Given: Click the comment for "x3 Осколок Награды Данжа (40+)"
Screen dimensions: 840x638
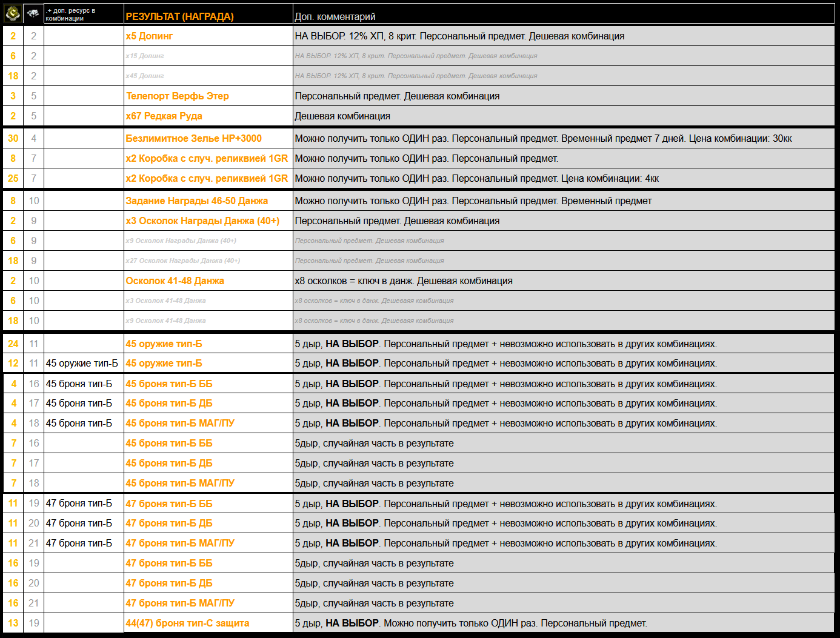Looking at the screenshot, I should tap(397, 221).
